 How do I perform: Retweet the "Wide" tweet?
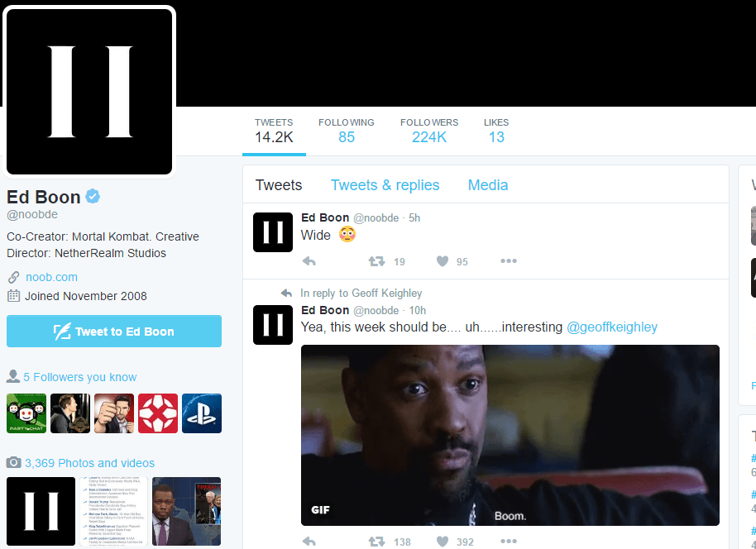click(376, 261)
